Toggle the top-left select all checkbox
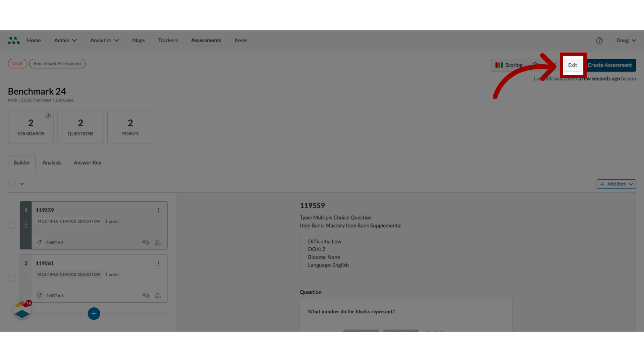The width and height of the screenshot is (644, 362). [x=11, y=184]
